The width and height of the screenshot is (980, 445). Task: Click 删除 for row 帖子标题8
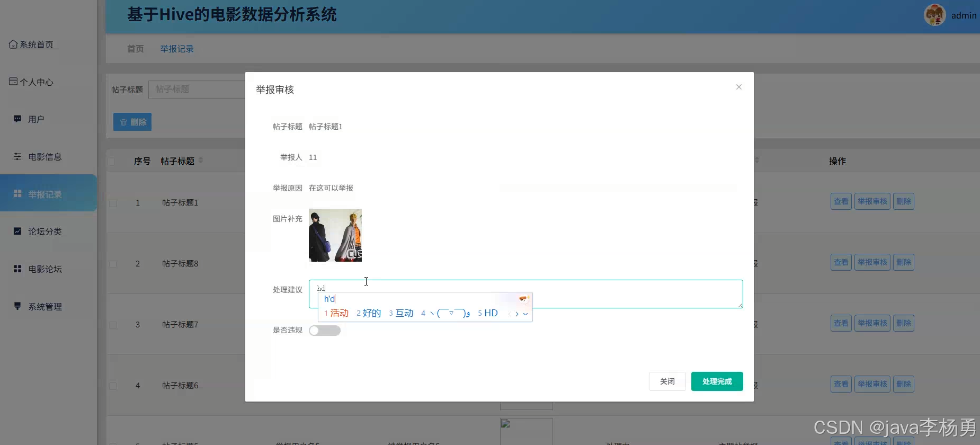tap(904, 262)
